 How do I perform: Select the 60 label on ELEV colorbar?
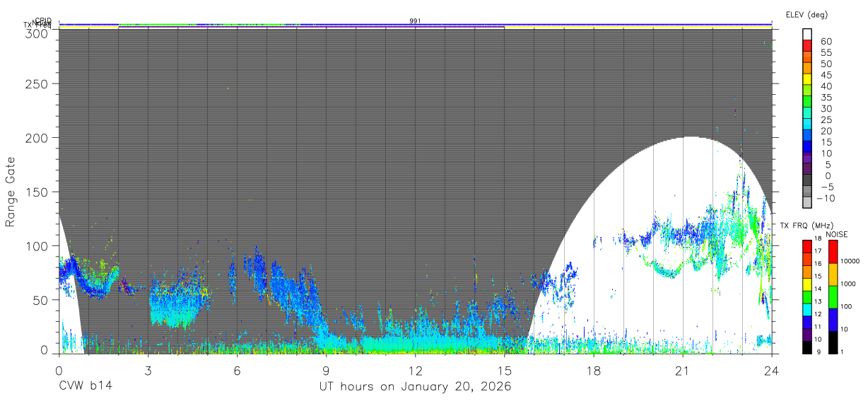(x=826, y=42)
